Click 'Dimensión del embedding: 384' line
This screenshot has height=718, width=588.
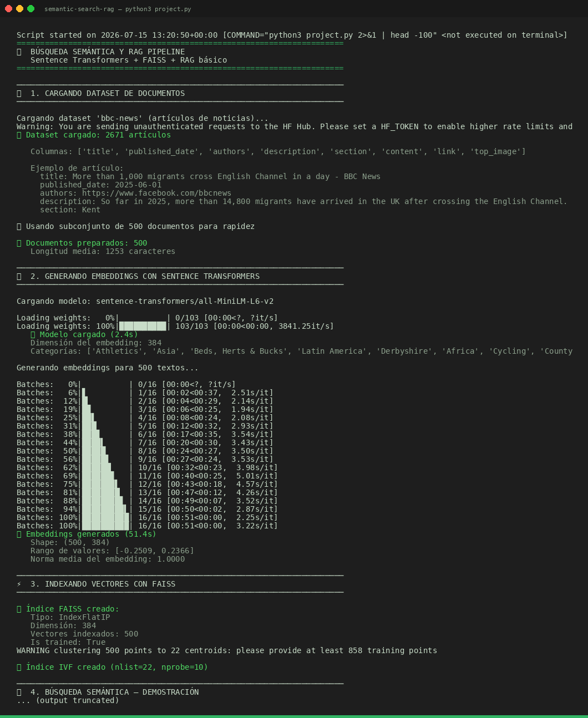point(96,343)
